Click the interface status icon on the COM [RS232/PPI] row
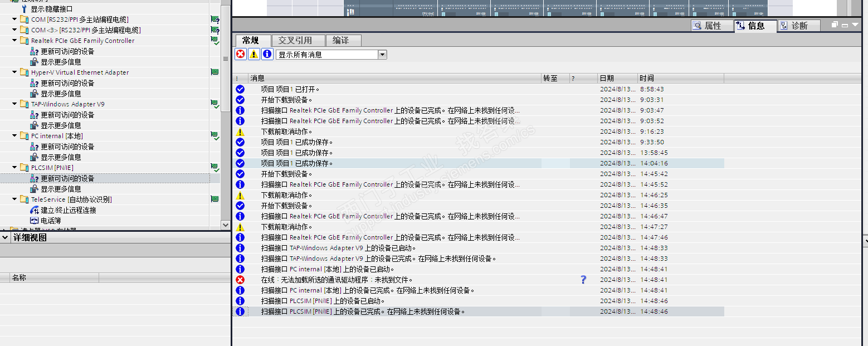 pos(214,20)
